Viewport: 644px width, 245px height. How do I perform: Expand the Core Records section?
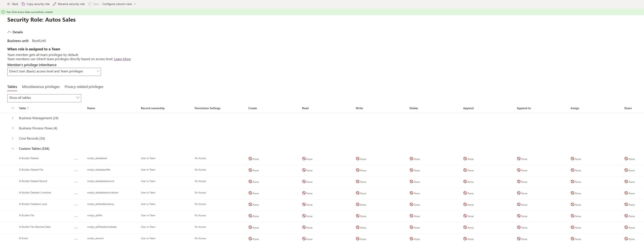pos(13,138)
